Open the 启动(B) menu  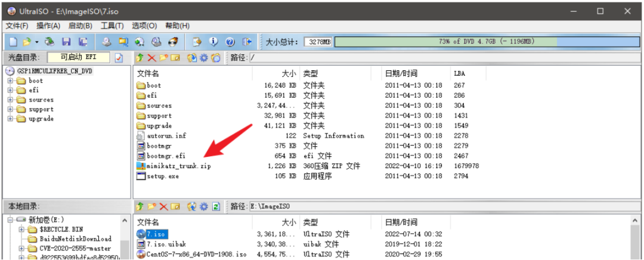[x=80, y=26]
